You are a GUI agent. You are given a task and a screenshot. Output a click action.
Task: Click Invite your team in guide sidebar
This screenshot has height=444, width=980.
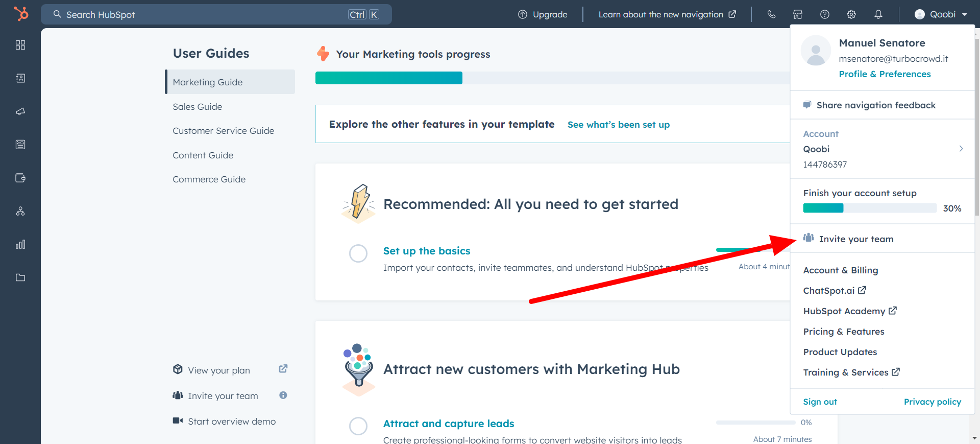click(223, 395)
